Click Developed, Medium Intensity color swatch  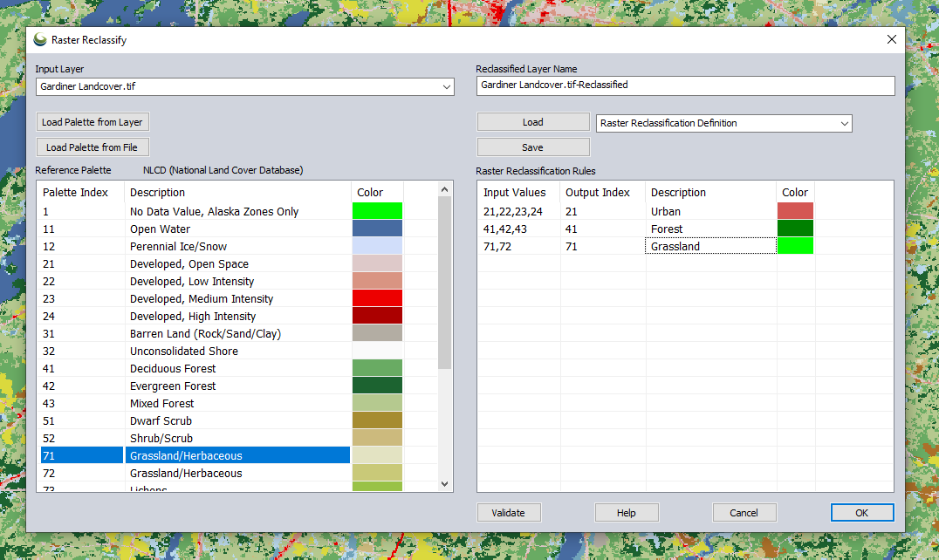pyautogui.click(x=377, y=298)
